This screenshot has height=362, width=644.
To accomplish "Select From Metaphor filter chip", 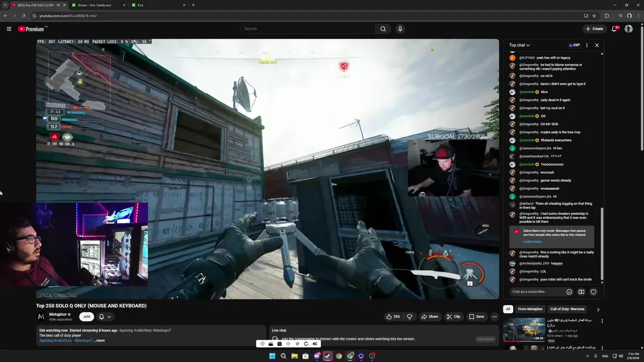I will click(x=530, y=309).
